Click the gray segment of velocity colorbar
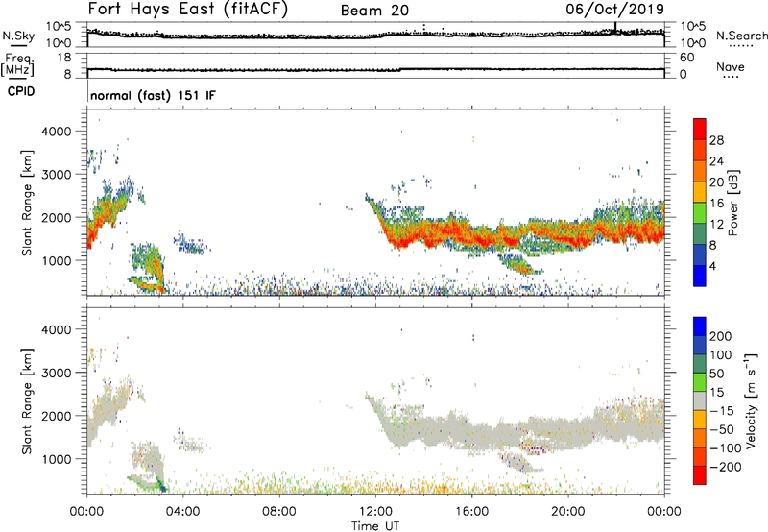Viewport: 768px width, 532px height. tap(700, 400)
